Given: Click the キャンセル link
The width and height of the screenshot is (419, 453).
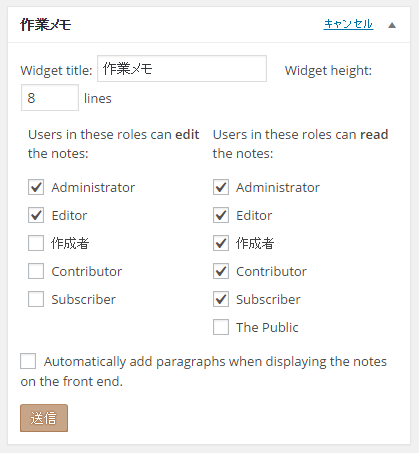Looking at the screenshot, I should [348, 24].
